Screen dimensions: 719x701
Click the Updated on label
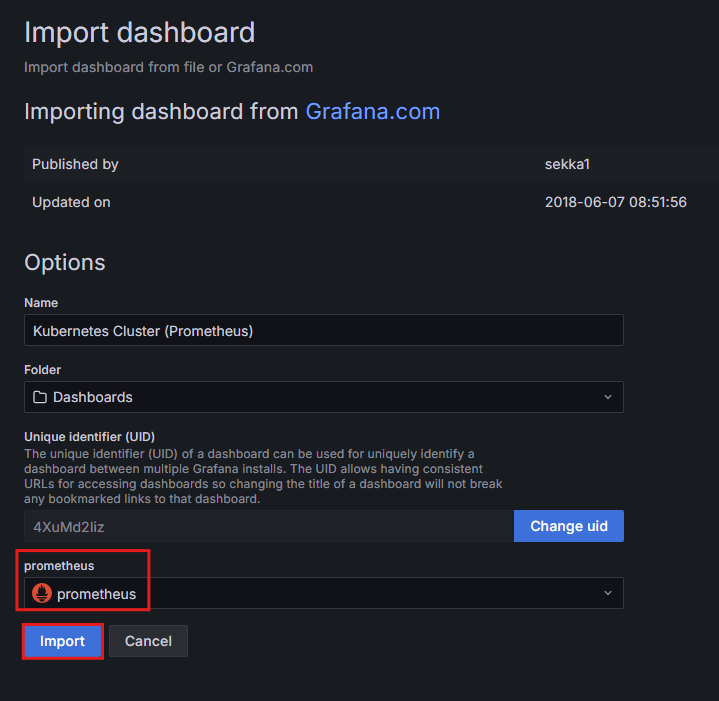(x=72, y=202)
